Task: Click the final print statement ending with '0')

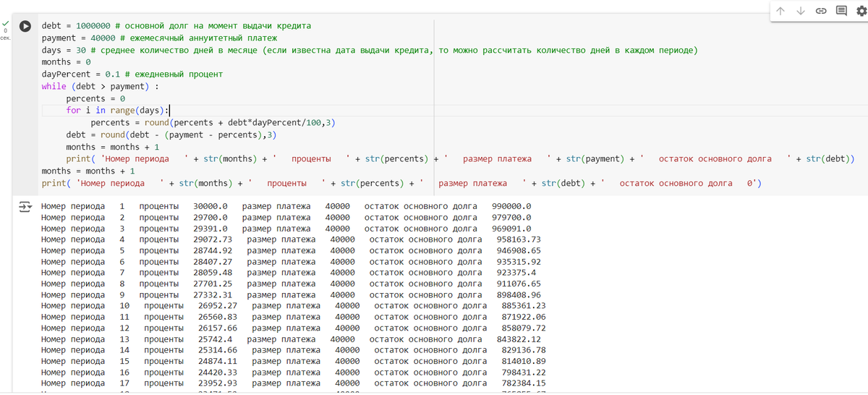Action: [x=402, y=183]
